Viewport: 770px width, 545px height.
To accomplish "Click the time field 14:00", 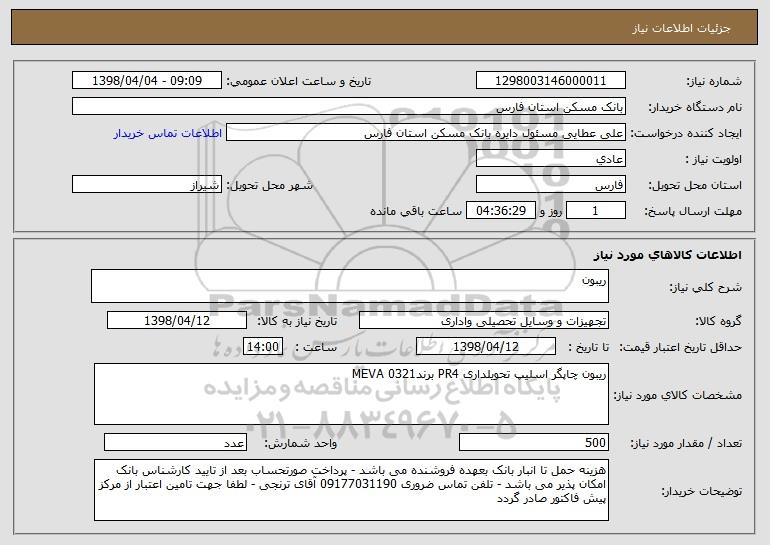I will (263, 347).
